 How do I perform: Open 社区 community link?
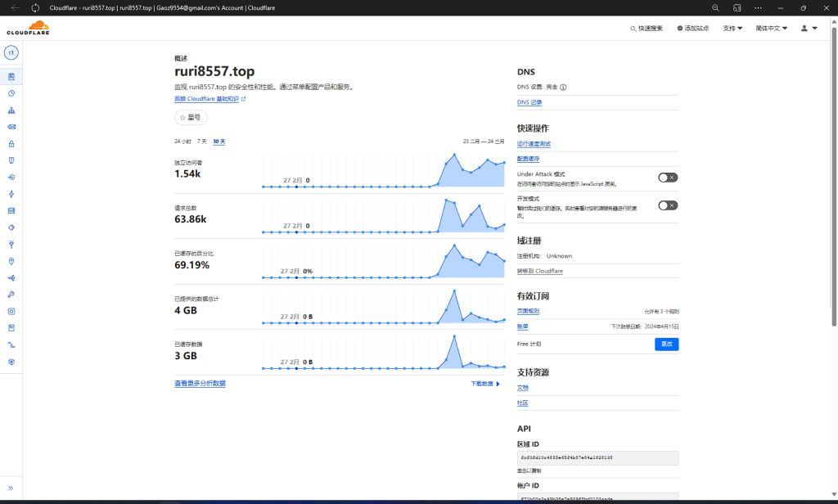523,403
